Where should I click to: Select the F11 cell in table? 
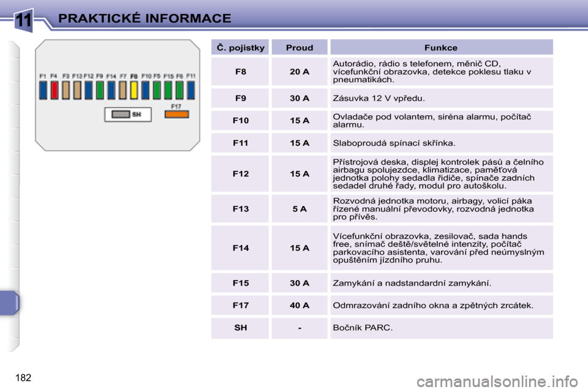coord(240,143)
